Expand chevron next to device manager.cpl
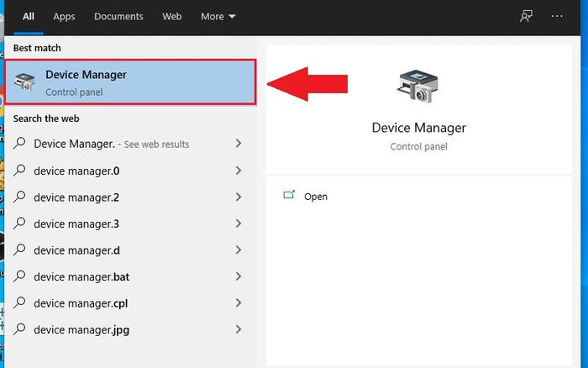 (x=238, y=302)
